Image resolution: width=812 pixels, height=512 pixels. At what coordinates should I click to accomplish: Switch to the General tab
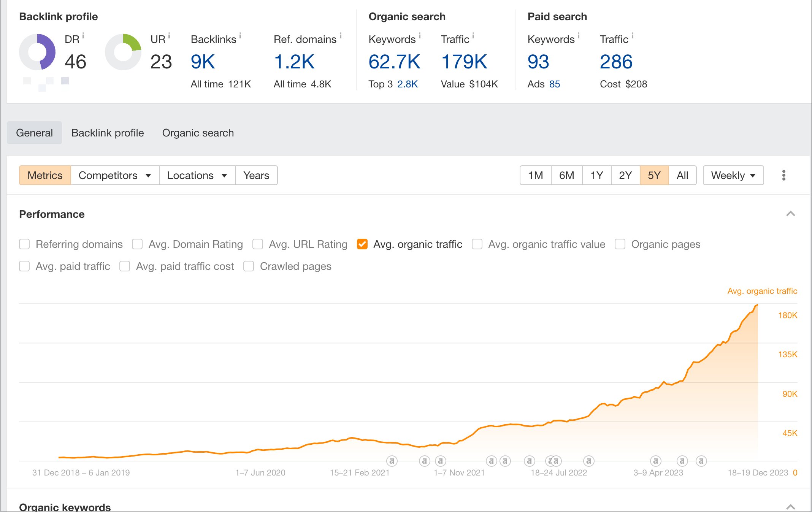coord(34,133)
